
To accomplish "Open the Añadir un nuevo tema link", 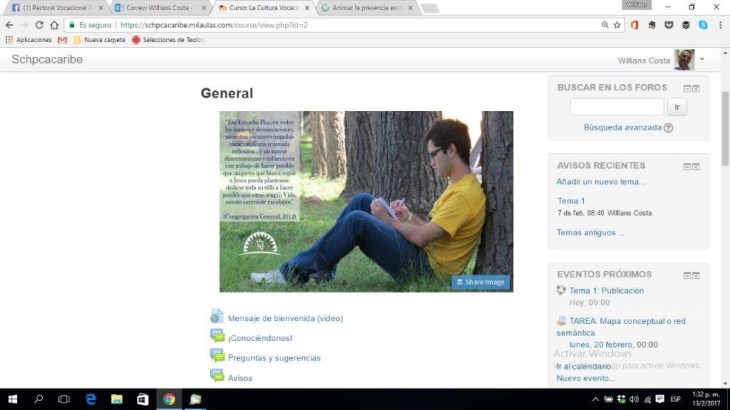I will click(601, 182).
